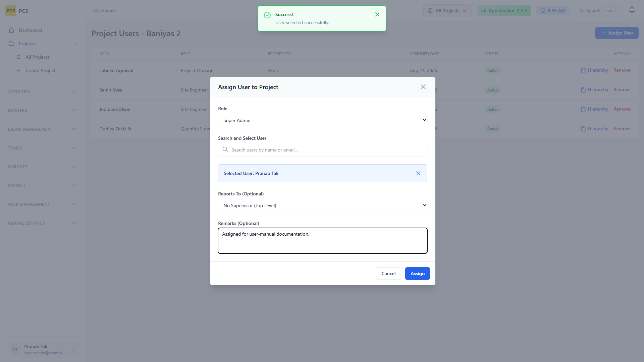Collapse the Projects sidebar section
This screenshot has height=362, width=644.
click(42, 44)
